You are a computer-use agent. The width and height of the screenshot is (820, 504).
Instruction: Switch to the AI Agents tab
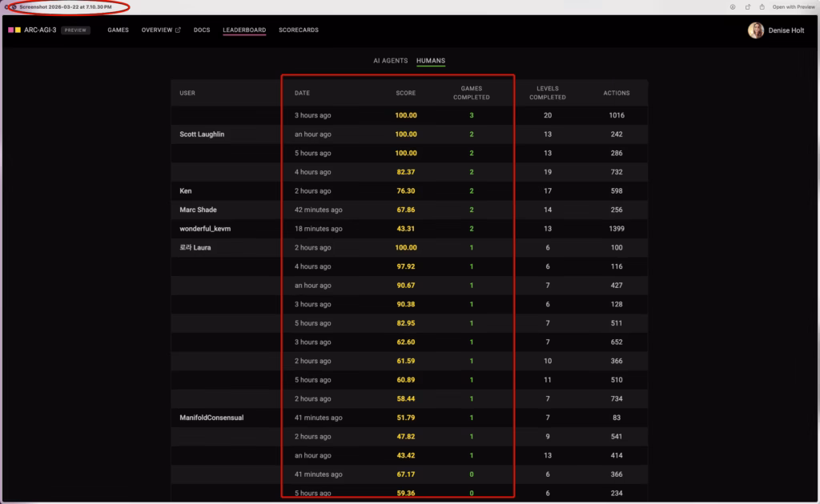[x=390, y=61]
